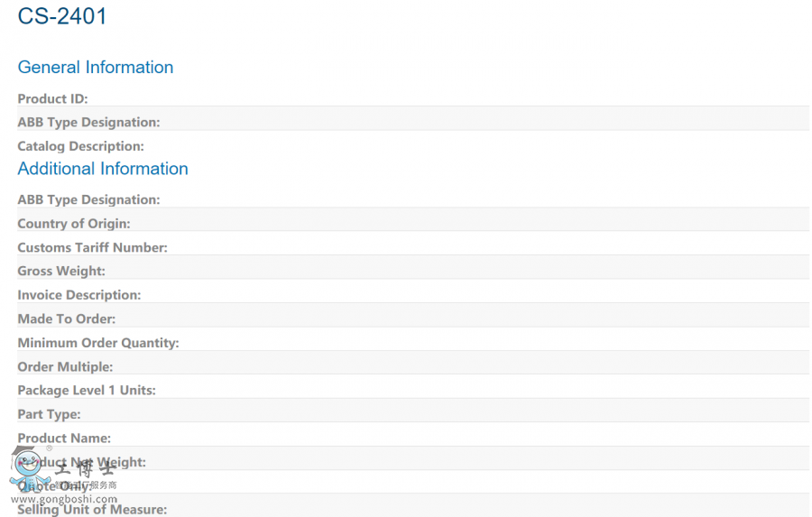Click the Catalog Description label
The width and height of the screenshot is (812, 517).
(x=80, y=146)
